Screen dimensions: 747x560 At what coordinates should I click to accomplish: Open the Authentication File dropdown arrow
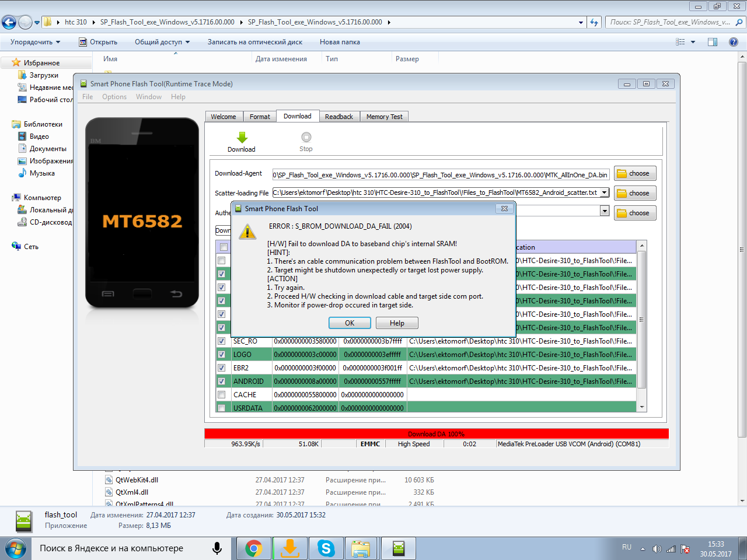point(605,211)
